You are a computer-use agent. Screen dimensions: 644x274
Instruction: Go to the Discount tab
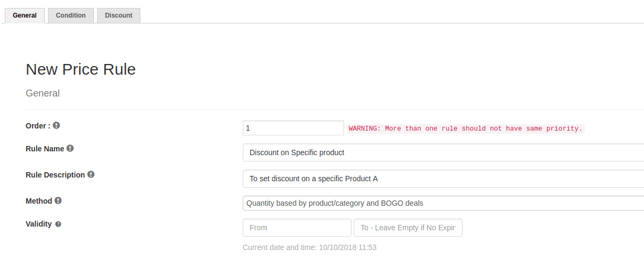tap(118, 15)
